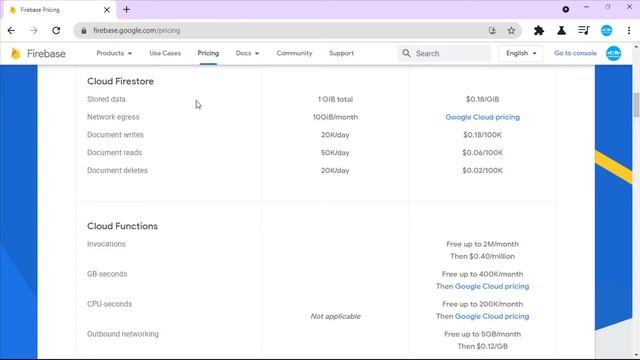Open the Firebase account avatar
The width and height of the screenshot is (640, 360).
(613, 53)
